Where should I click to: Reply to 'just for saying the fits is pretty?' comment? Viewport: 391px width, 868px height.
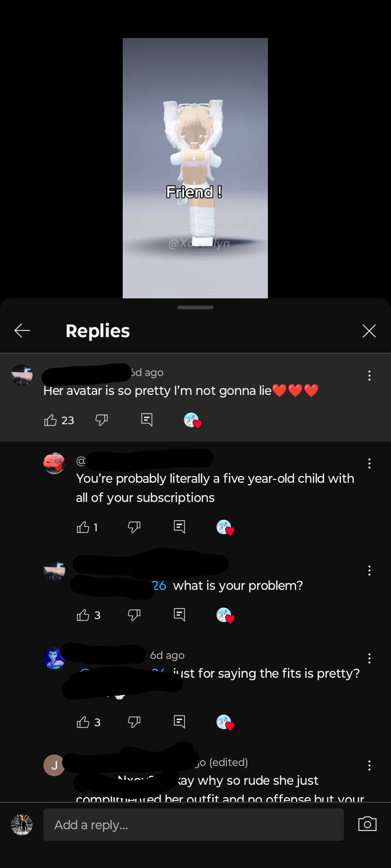180,722
